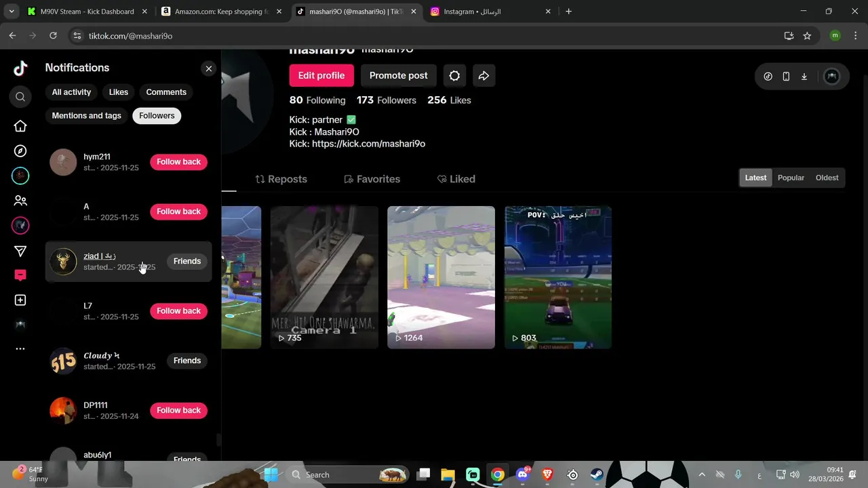Open profile settings gear icon
Screen dimensions: 868x488
454,75
